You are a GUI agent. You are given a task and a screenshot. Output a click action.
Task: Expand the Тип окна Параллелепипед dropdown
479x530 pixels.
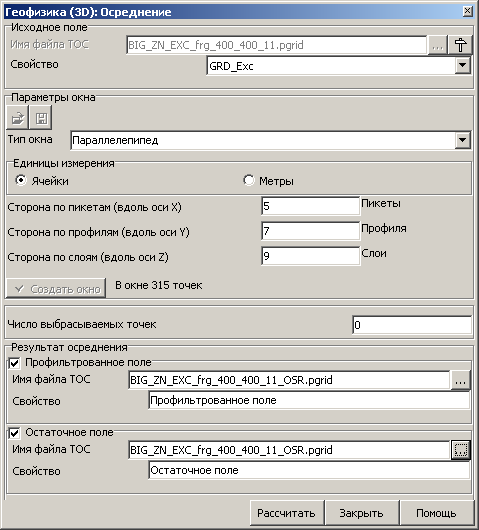click(x=462, y=140)
